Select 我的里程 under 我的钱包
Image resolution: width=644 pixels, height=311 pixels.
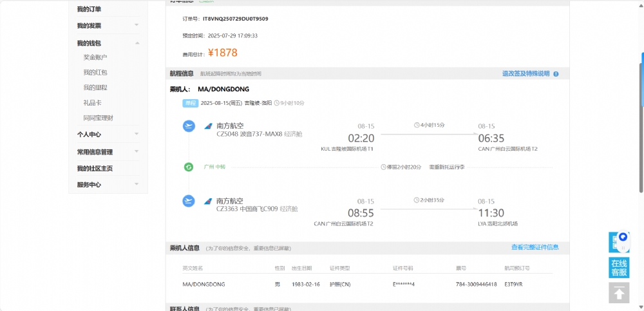tap(95, 88)
